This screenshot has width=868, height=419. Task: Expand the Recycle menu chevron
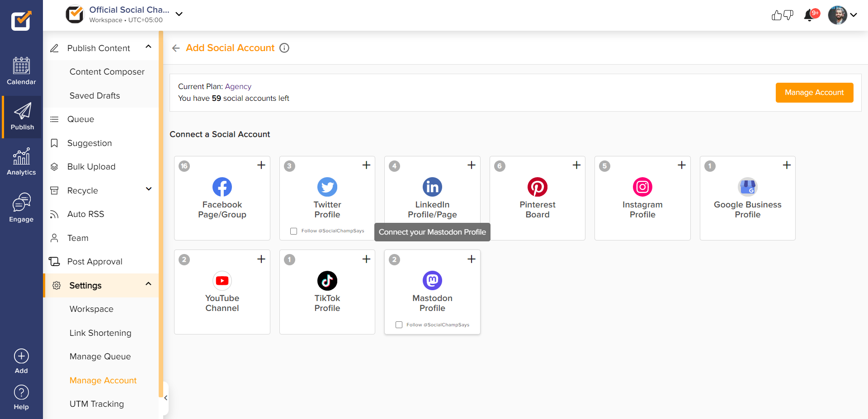tap(148, 189)
